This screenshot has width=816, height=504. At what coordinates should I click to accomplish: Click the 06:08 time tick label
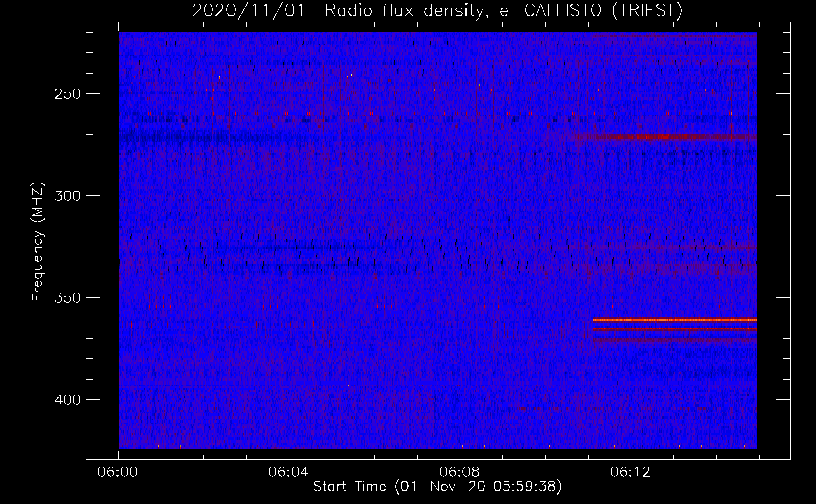[x=459, y=472]
